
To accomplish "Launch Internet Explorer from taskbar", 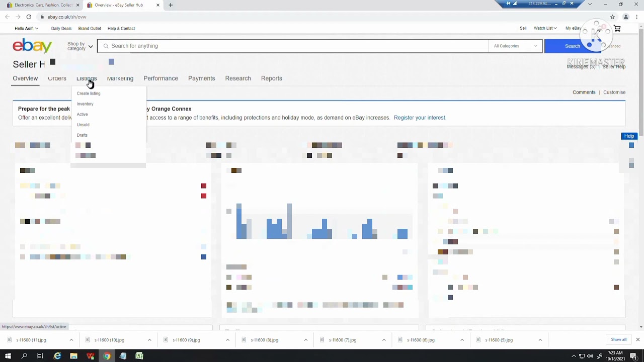I will pyautogui.click(x=57, y=356).
